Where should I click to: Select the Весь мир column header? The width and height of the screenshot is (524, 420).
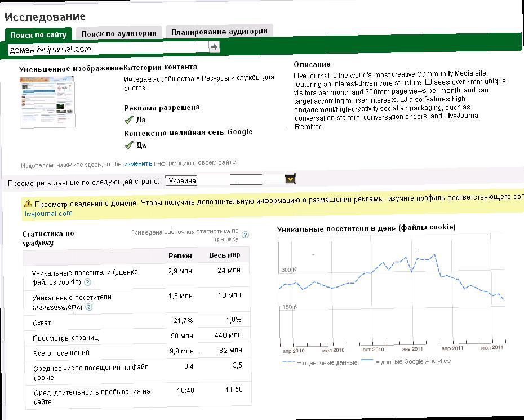point(225,255)
